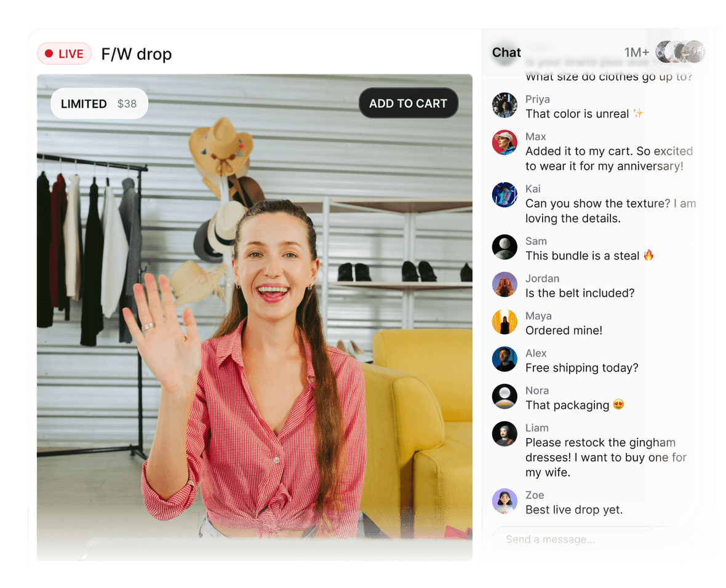Click Nora's profile avatar

pos(505,397)
